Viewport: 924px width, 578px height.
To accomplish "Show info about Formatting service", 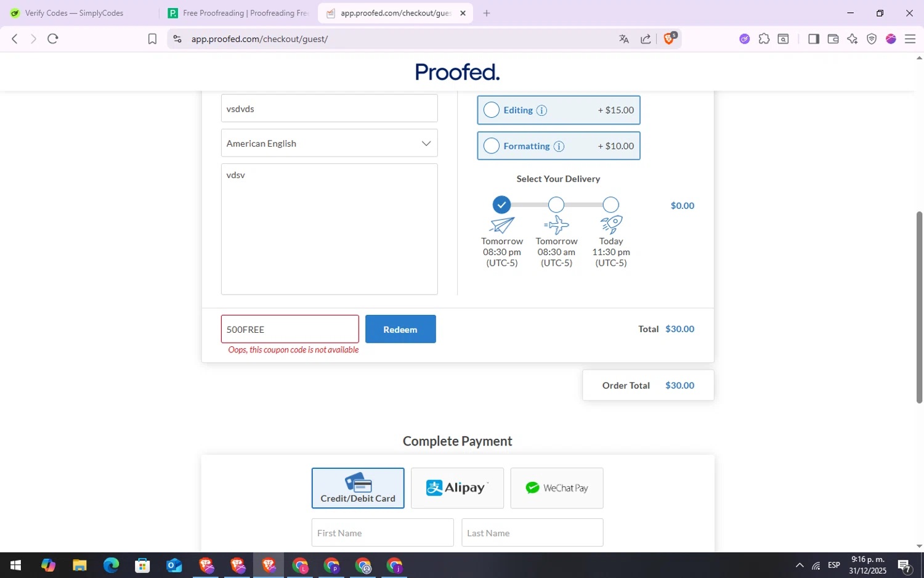I will 559,146.
